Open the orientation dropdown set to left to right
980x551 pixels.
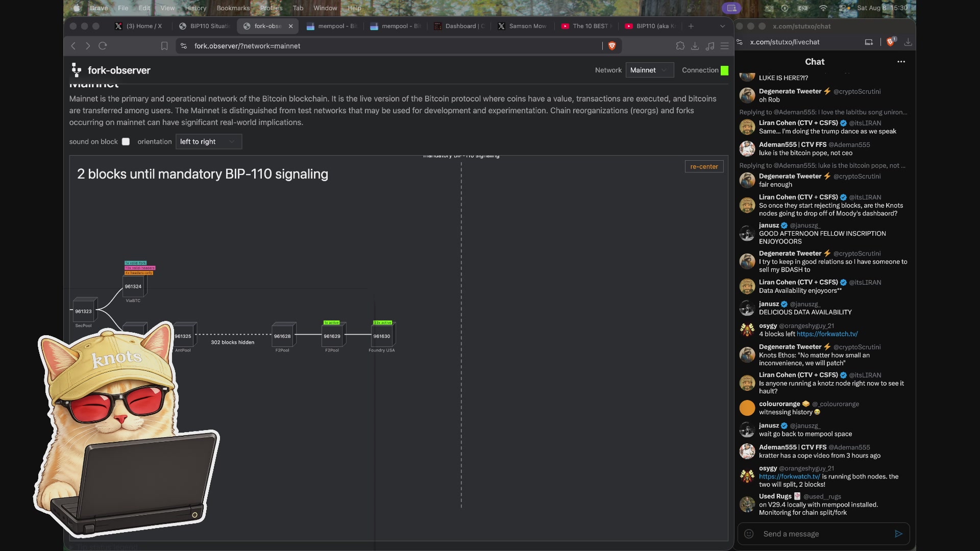[208, 142]
